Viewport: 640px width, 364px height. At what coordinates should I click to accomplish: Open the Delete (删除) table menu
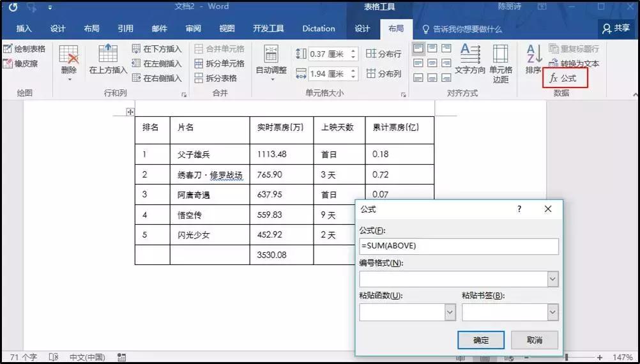click(x=68, y=63)
